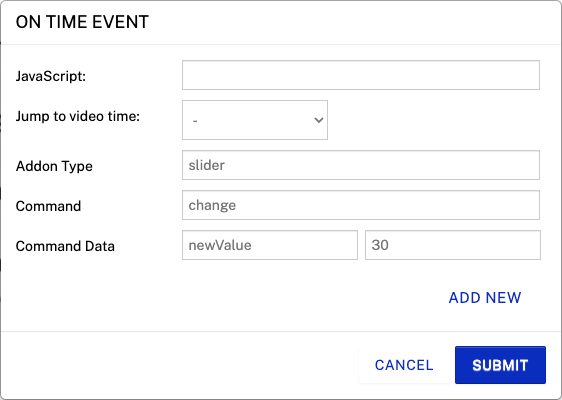Click the Command field showing change

(361, 205)
